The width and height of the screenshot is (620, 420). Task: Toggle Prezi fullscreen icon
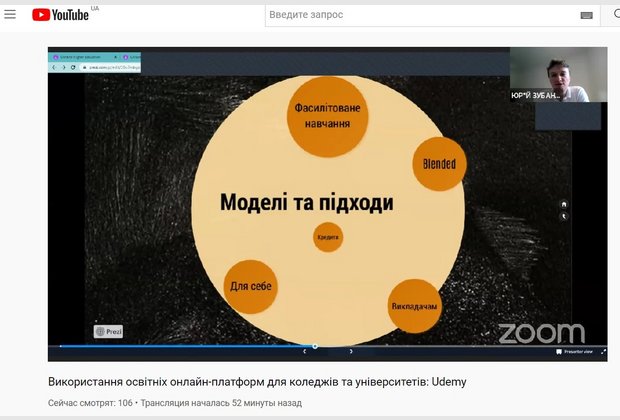tap(603, 352)
